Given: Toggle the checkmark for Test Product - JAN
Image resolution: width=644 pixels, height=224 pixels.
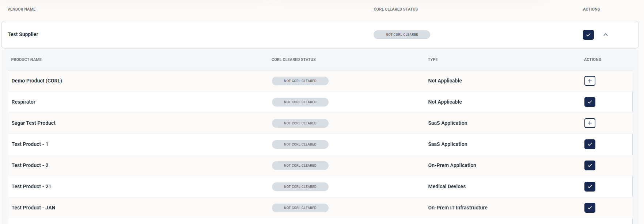Looking at the screenshot, I should [590, 208].
